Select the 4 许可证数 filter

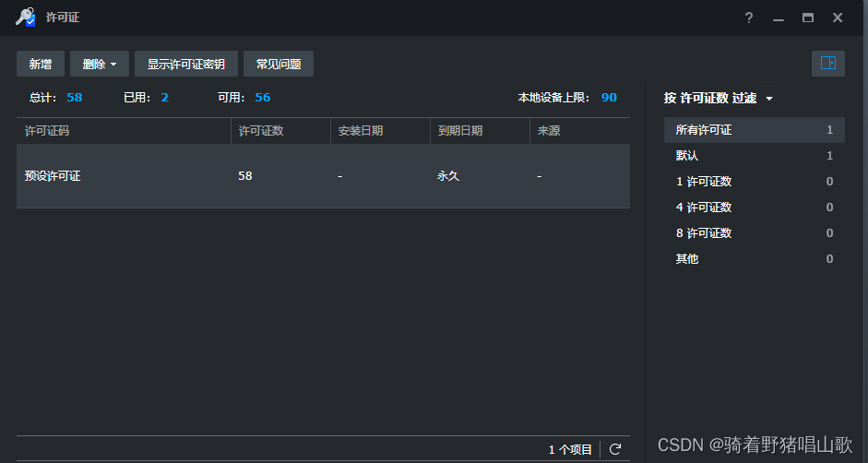tap(754, 208)
